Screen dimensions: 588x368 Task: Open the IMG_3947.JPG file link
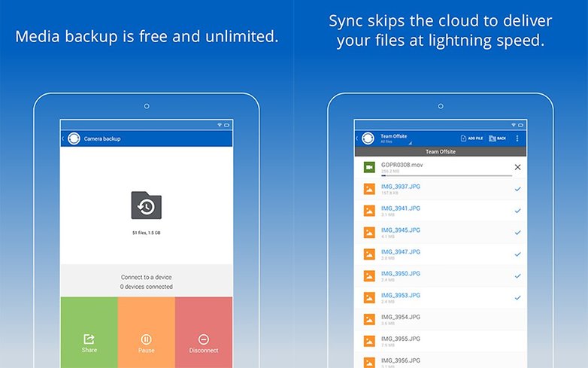[401, 251]
